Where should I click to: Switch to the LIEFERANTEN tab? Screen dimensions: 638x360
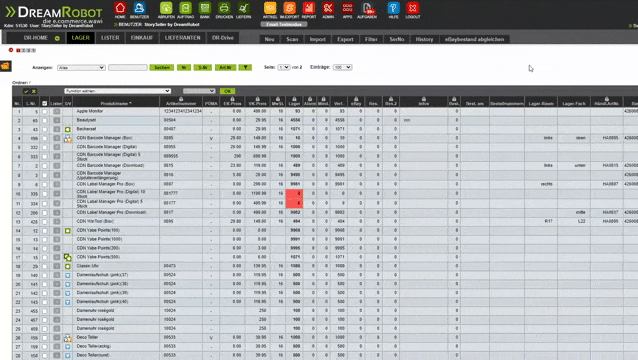pos(183,38)
